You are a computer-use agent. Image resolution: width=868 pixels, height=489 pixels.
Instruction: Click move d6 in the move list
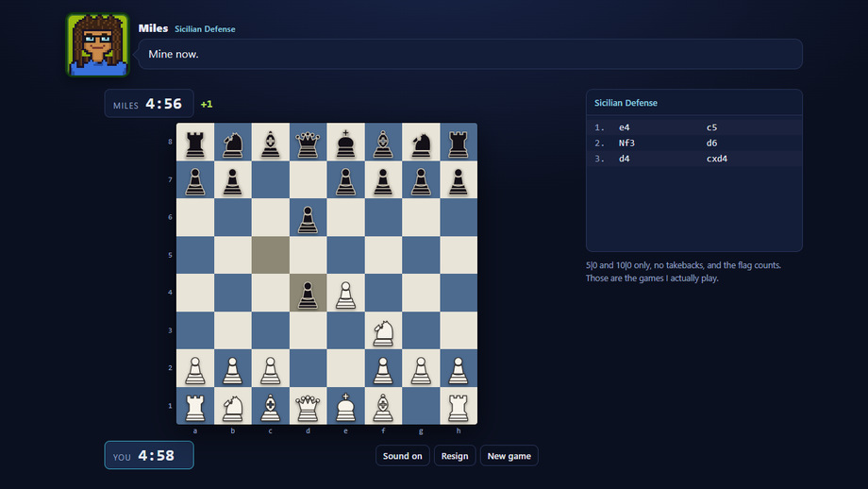coord(711,143)
